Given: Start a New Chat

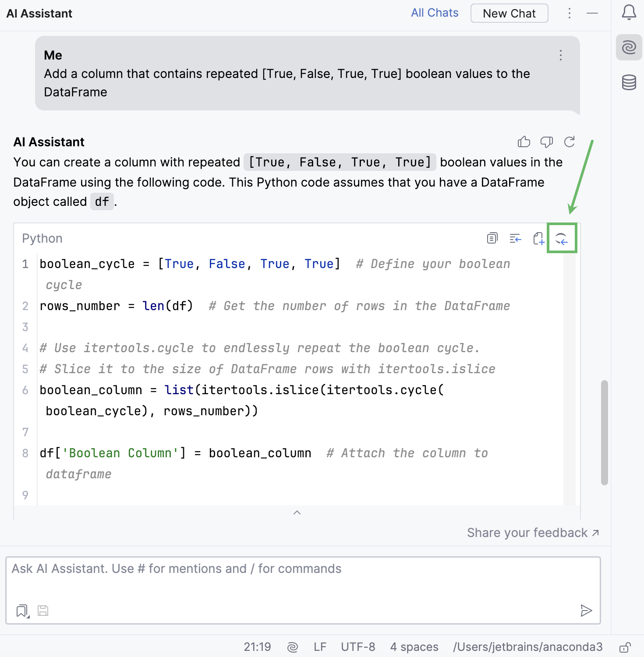Looking at the screenshot, I should [509, 13].
